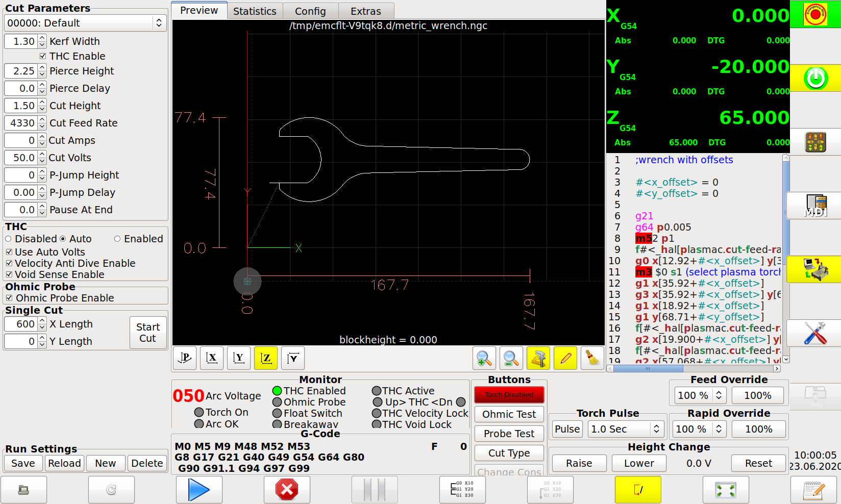Screen dimensions: 841x504
Task: Toggle fullscreen preview with green arrows
Action: tap(726, 490)
